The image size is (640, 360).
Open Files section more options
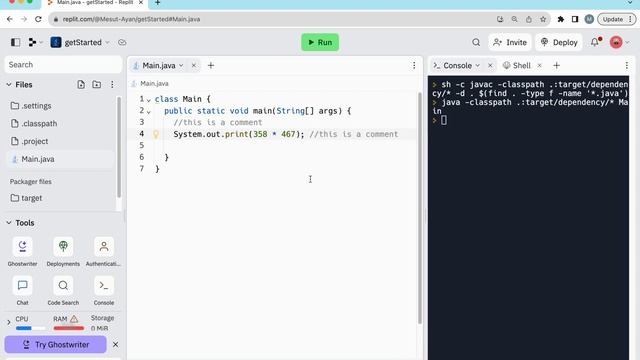pos(112,84)
